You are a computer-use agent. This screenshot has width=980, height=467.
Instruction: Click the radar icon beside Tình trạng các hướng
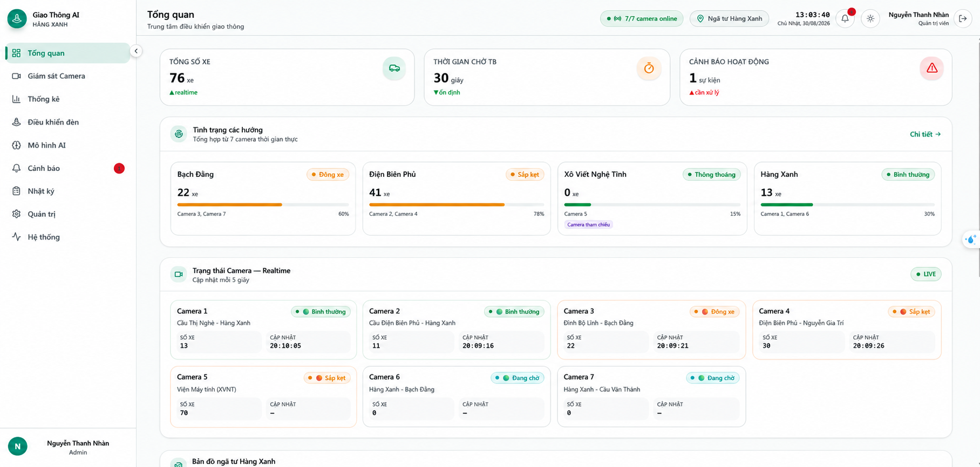click(x=179, y=134)
